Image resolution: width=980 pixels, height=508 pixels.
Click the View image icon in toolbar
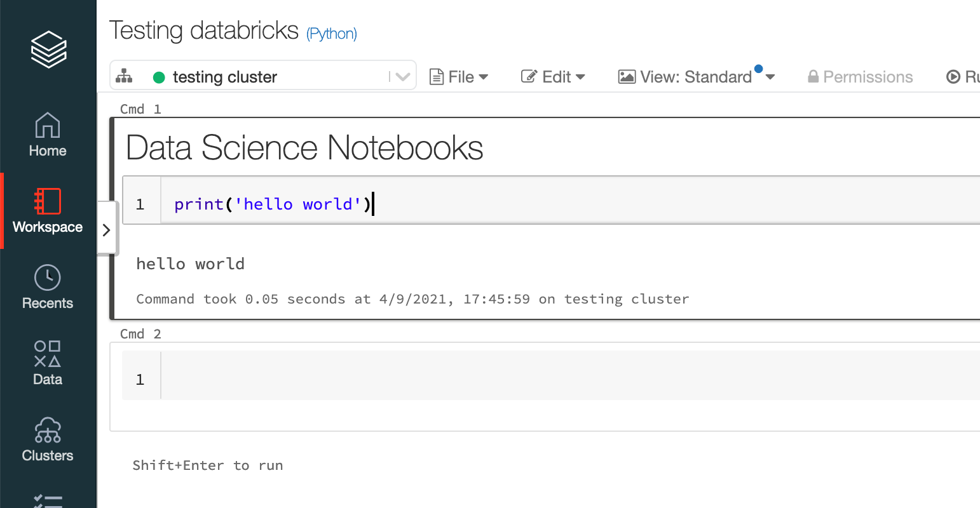point(626,76)
